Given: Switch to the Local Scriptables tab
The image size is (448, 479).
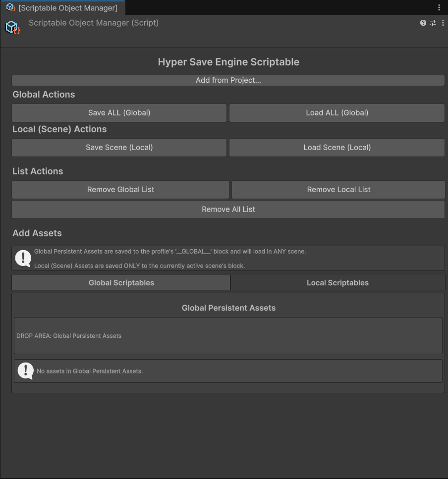Looking at the screenshot, I should (337, 283).
